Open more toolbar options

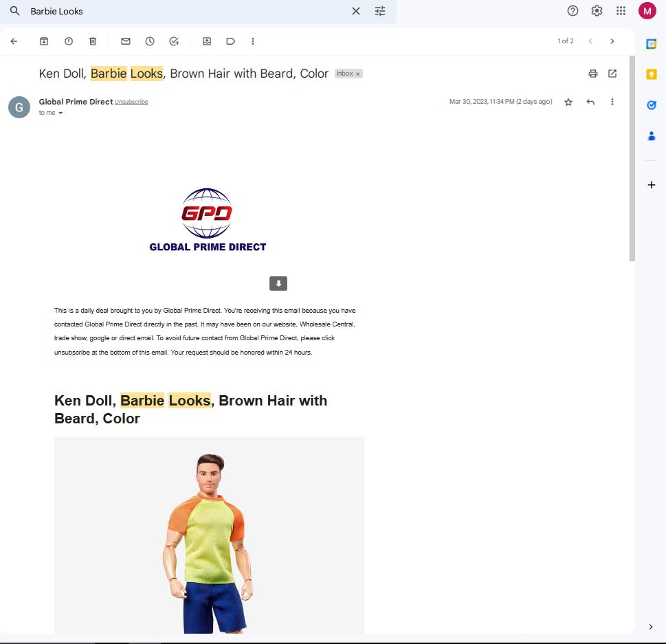(253, 41)
